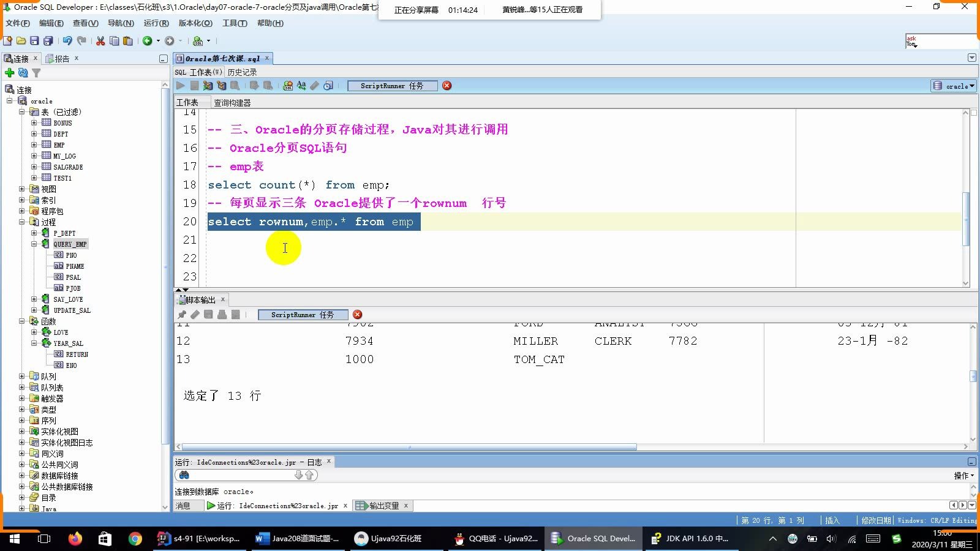The width and height of the screenshot is (980, 551).
Task: Cancel ScriptRunner task in script output panel
Action: [x=358, y=315]
